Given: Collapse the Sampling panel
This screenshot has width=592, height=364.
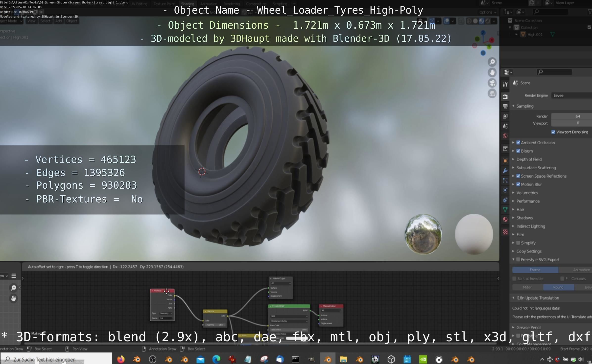Looking at the screenshot, I should [x=513, y=106].
